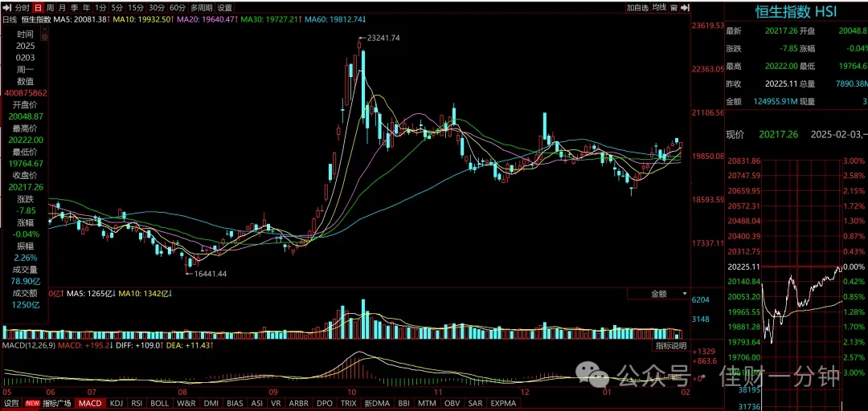The width and height of the screenshot is (868, 411).
Task: Click the MA10: 19932.50 legend value
Action: tap(143, 19)
